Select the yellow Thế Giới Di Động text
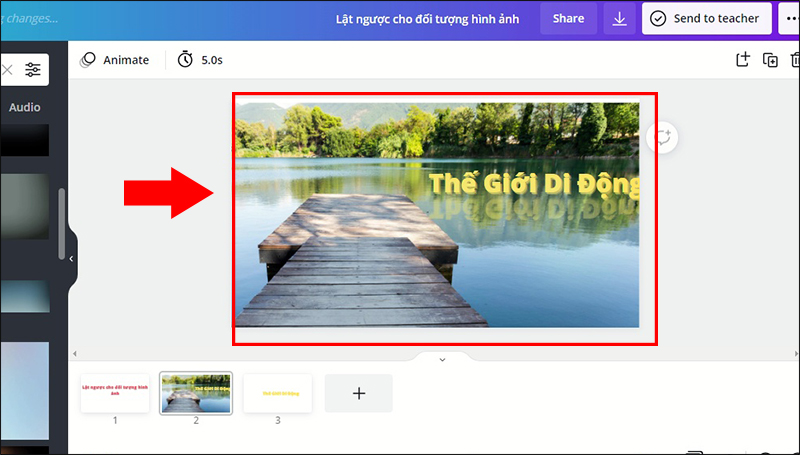This screenshot has width=800, height=455. (x=534, y=184)
